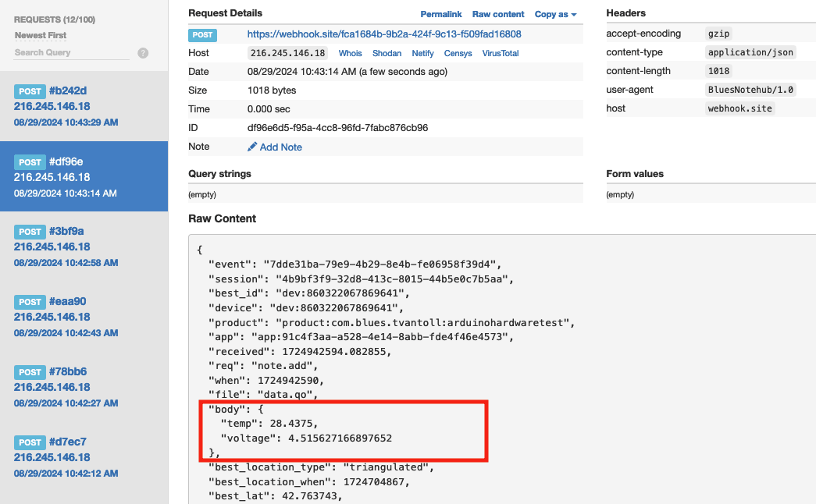Check host on VirusTotal
The image size is (816, 504).
[500, 53]
